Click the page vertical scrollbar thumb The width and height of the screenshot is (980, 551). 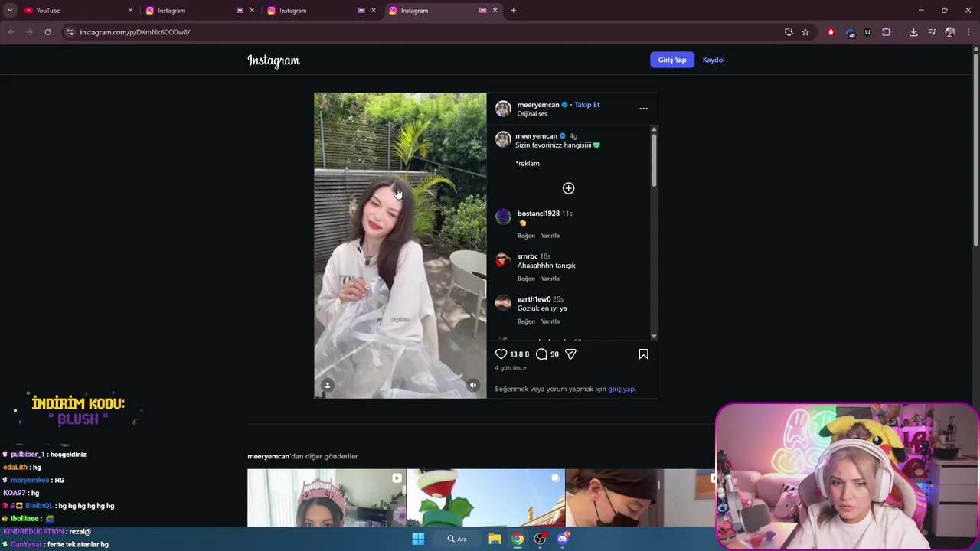(x=975, y=149)
